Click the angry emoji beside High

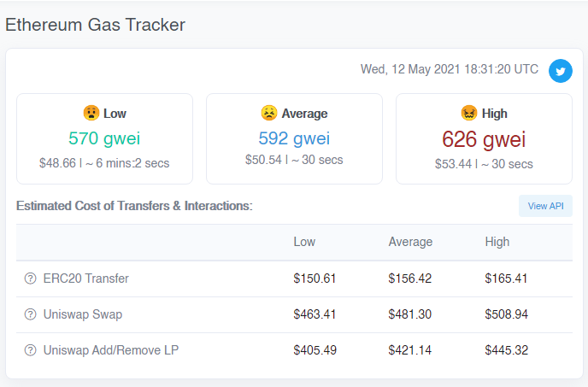[468, 113]
